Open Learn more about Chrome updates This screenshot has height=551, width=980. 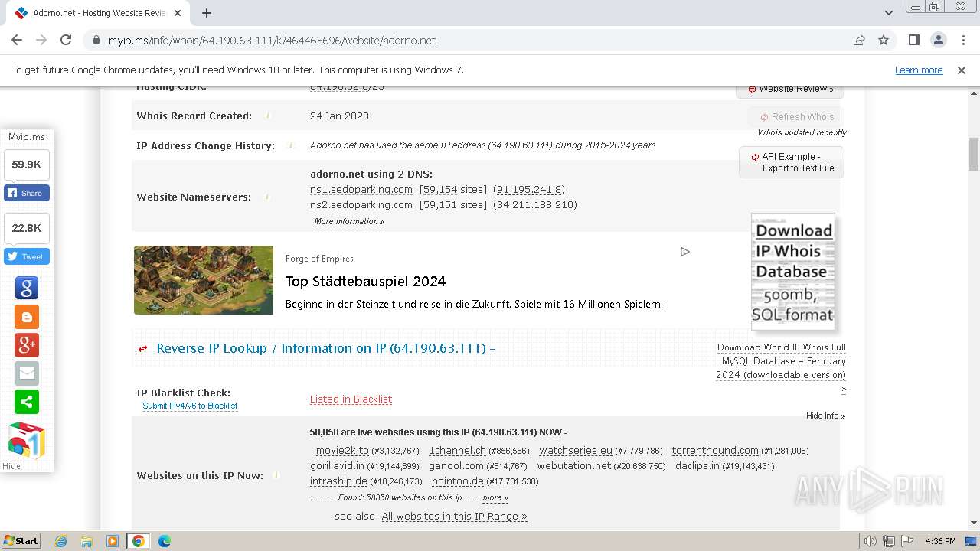[919, 70]
